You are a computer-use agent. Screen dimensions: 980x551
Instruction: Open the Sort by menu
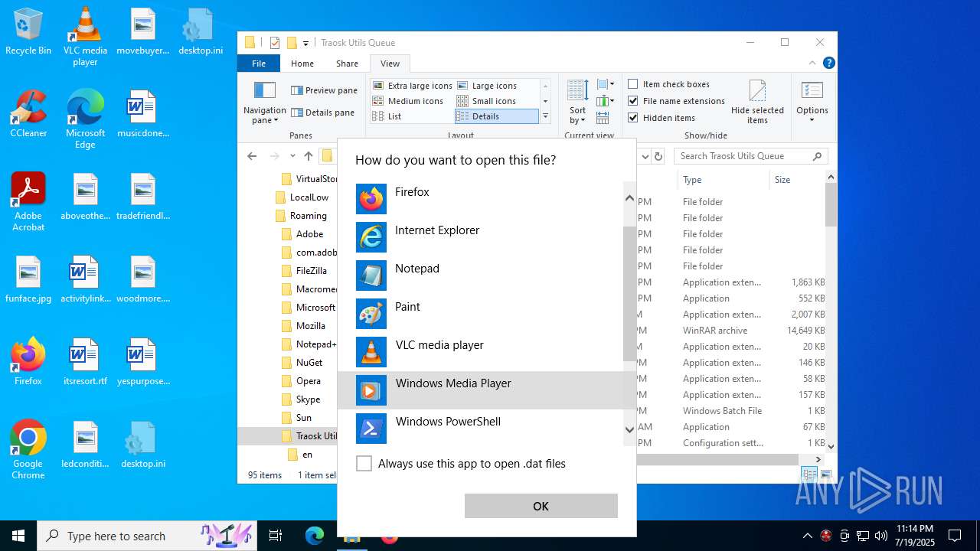577,103
